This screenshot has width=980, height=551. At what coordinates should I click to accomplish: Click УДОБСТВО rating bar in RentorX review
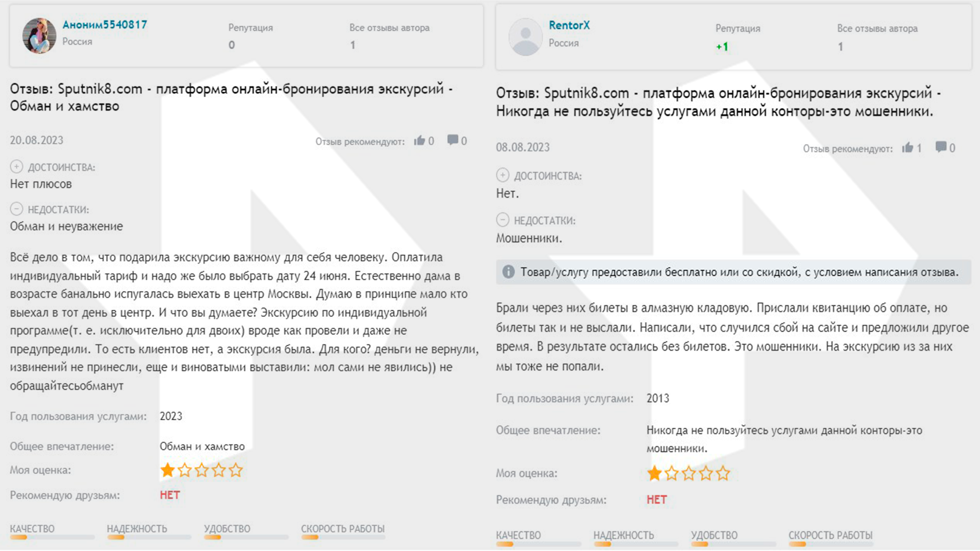pyautogui.click(x=733, y=544)
